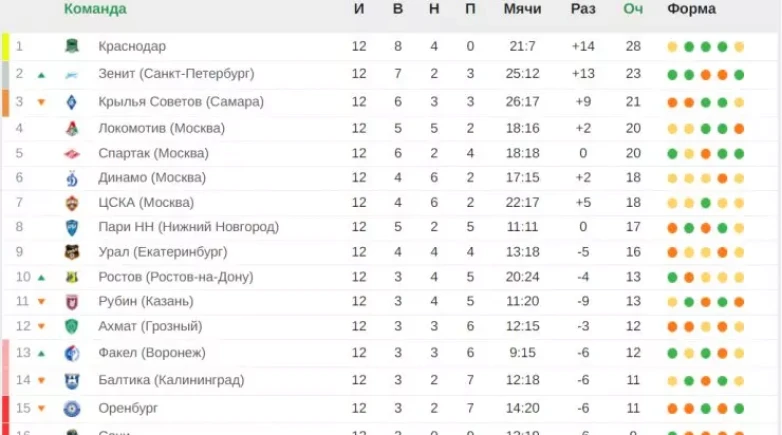Click the Lokomotiv Moscow club logo

point(72,128)
